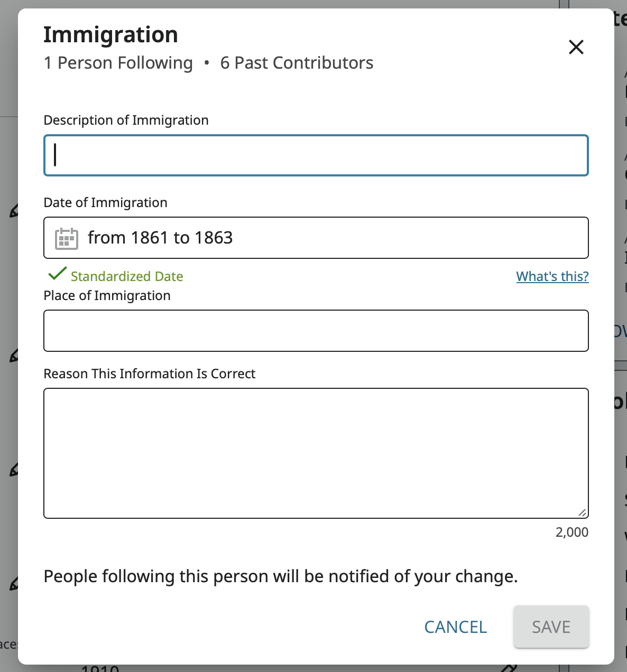Open the calendar date picker icon
The width and height of the screenshot is (627, 672).
[66, 238]
